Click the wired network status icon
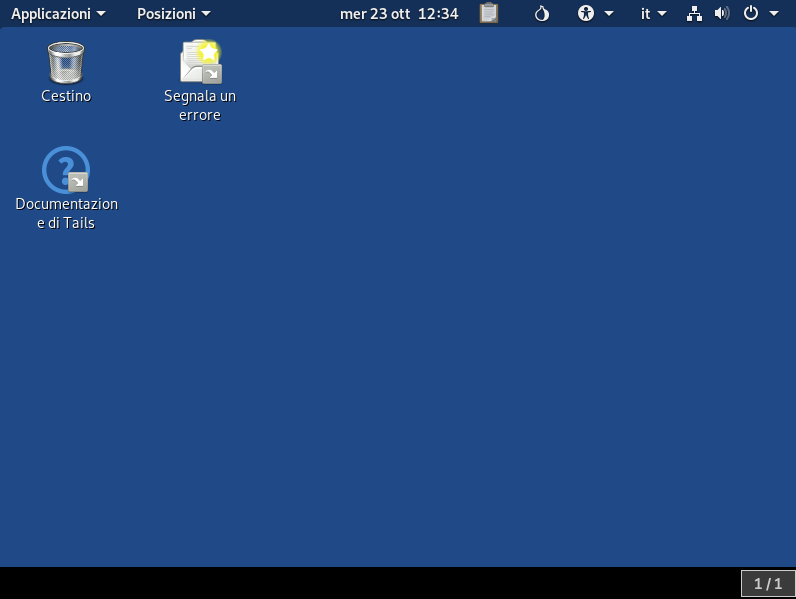This screenshot has width=796, height=599. tap(695, 14)
